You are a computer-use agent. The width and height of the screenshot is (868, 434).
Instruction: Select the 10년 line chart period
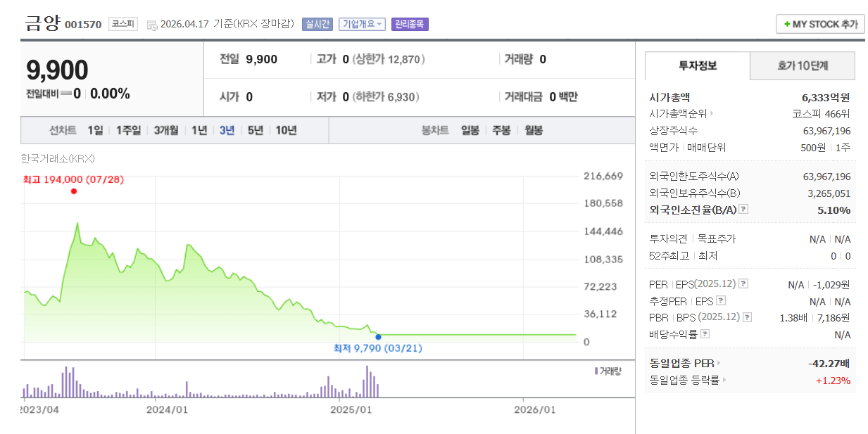286,130
